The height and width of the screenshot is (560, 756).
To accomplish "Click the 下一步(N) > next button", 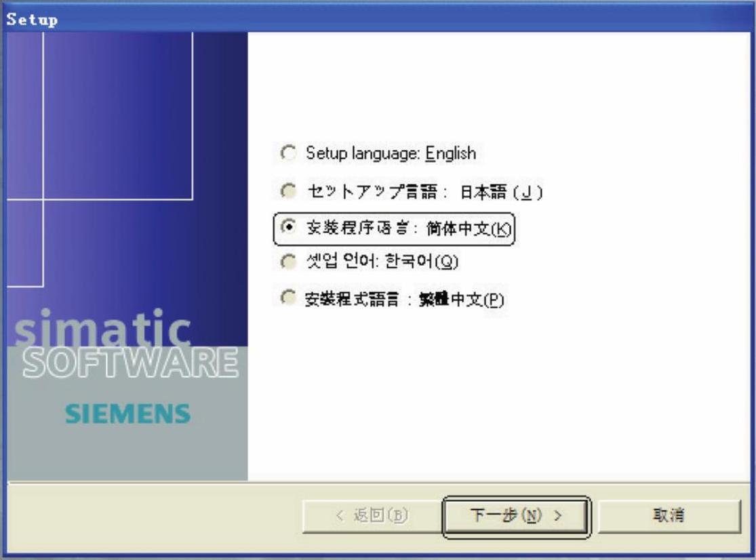I will point(516,516).
